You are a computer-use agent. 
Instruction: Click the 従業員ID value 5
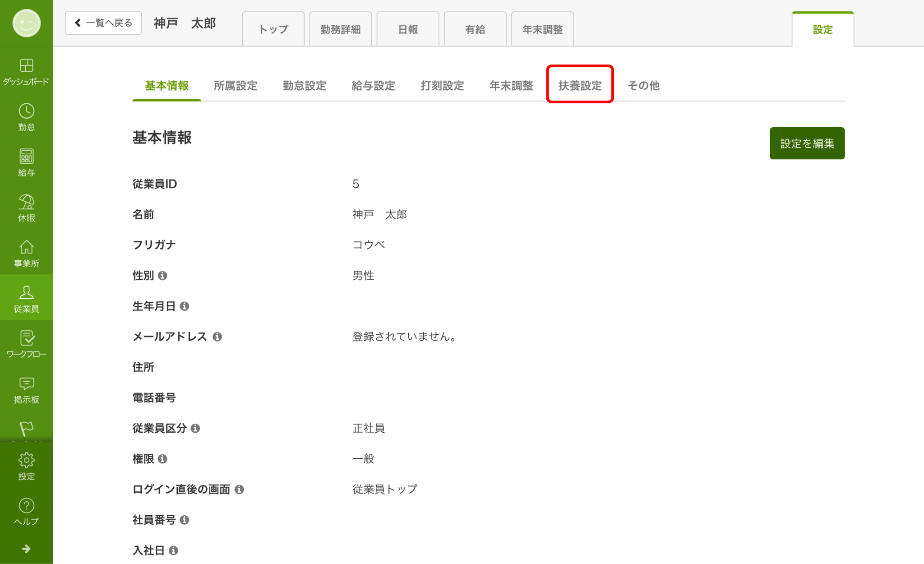[356, 184]
